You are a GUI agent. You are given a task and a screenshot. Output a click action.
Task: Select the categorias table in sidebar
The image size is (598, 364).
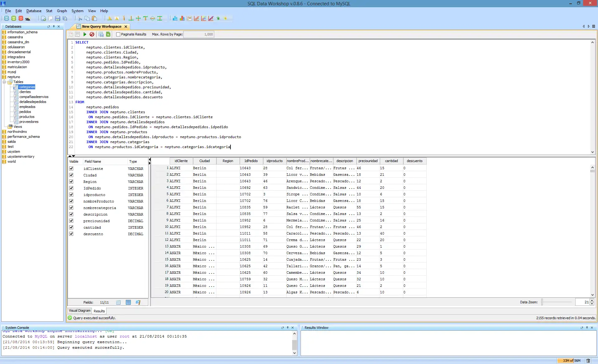pyautogui.click(x=27, y=86)
